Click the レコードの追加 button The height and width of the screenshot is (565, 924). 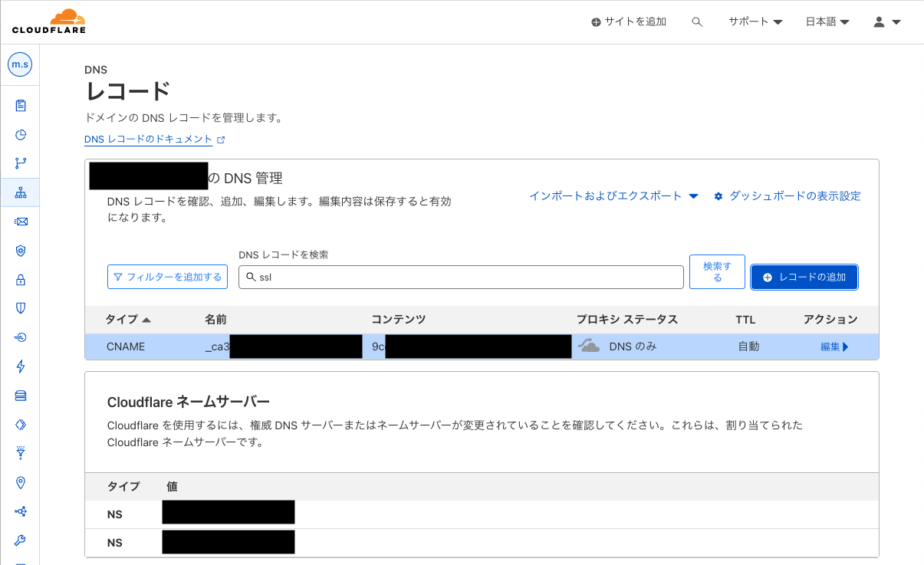(x=804, y=277)
